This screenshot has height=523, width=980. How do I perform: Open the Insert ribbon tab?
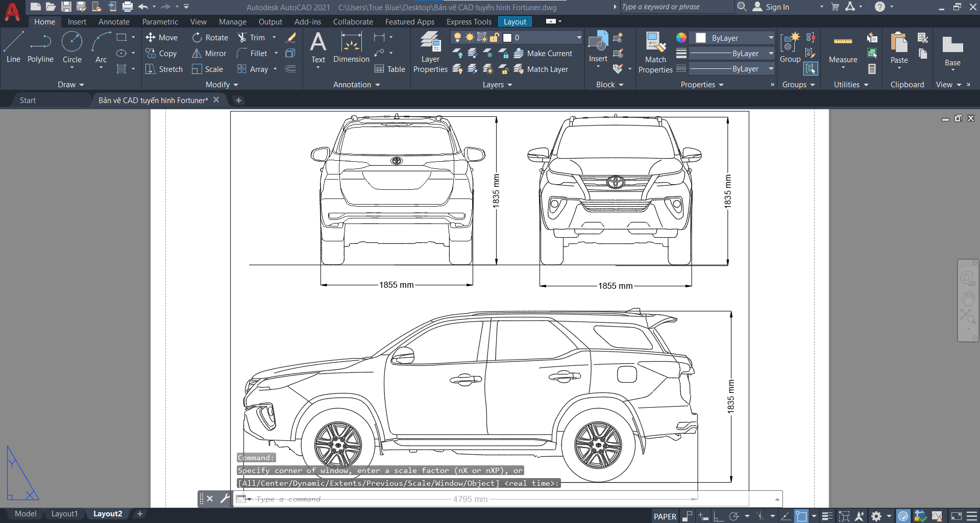pos(77,21)
